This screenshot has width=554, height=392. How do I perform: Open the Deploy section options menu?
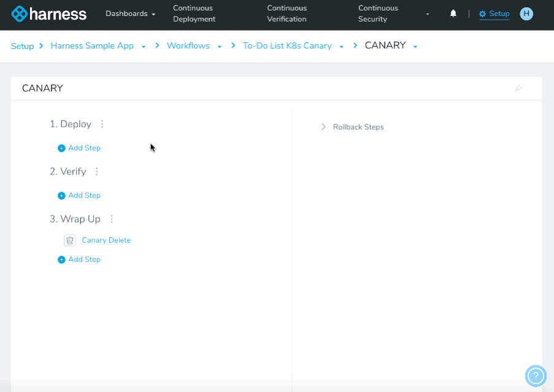click(x=102, y=124)
